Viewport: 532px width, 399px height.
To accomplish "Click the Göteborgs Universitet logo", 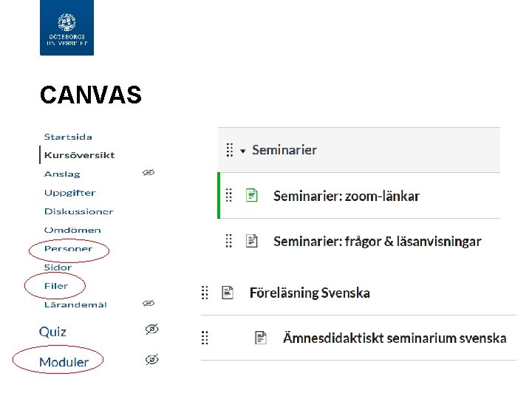I will click(67, 28).
